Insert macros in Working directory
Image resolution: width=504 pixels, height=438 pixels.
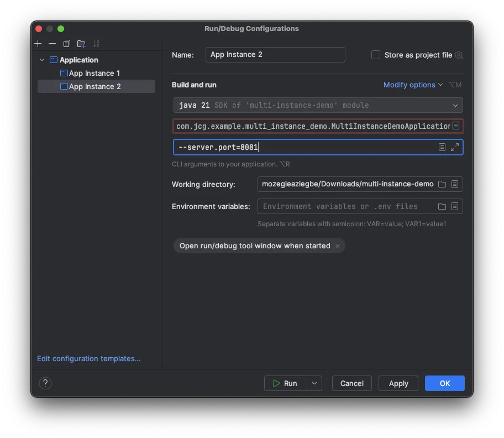pos(454,184)
